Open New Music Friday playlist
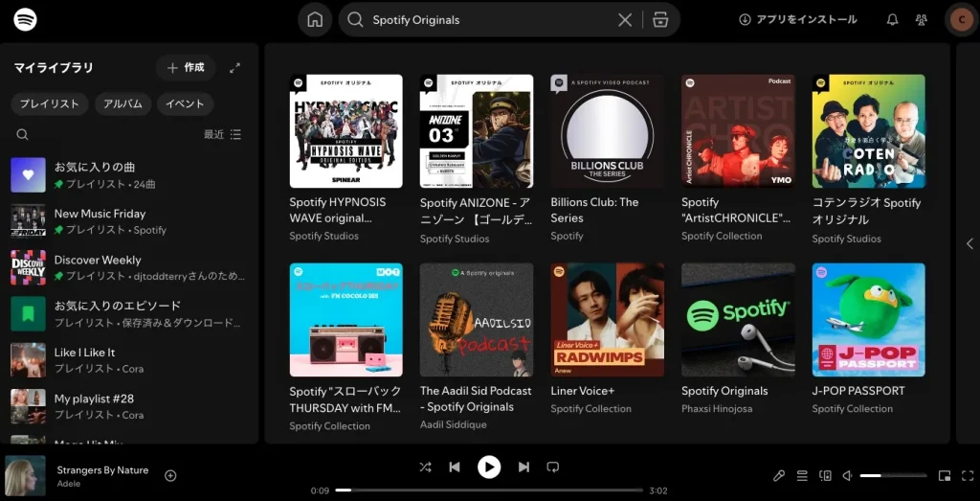 coord(129,221)
